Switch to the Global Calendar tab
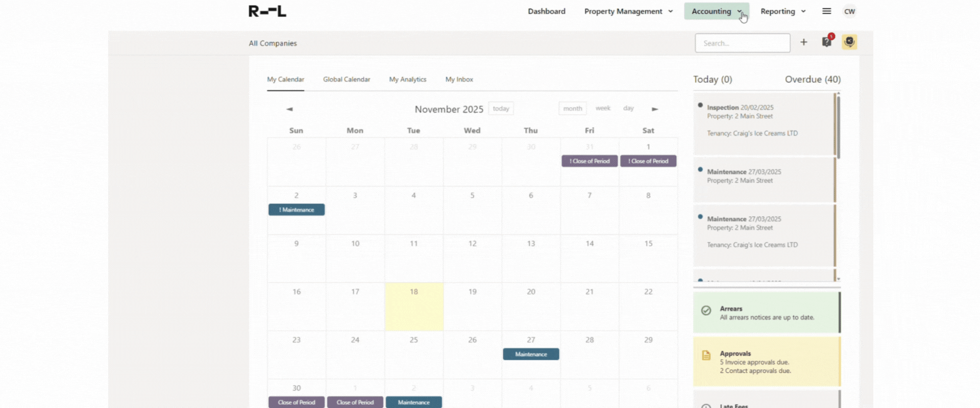Viewport: 980px width, 408px height. pyautogui.click(x=346, y=80)
